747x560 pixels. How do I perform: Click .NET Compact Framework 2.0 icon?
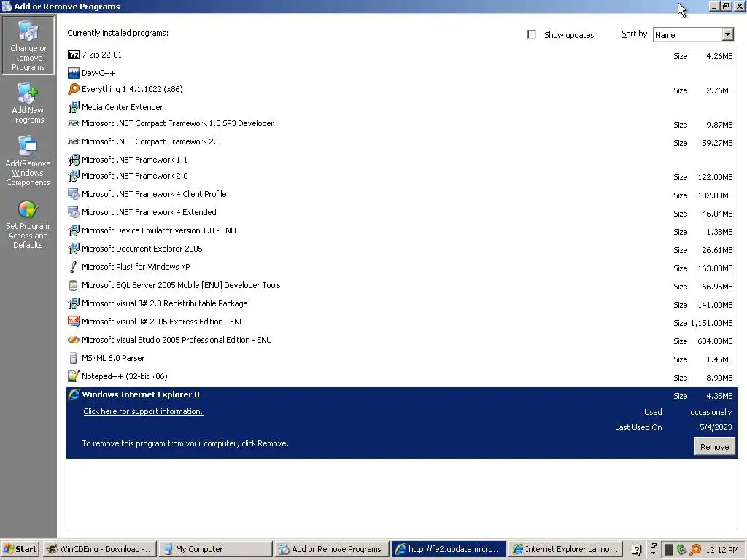pos(74,141)
